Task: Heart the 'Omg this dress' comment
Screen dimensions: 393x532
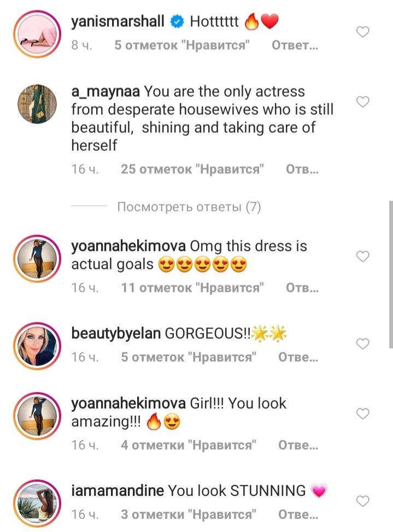Action: pos(363,256)
